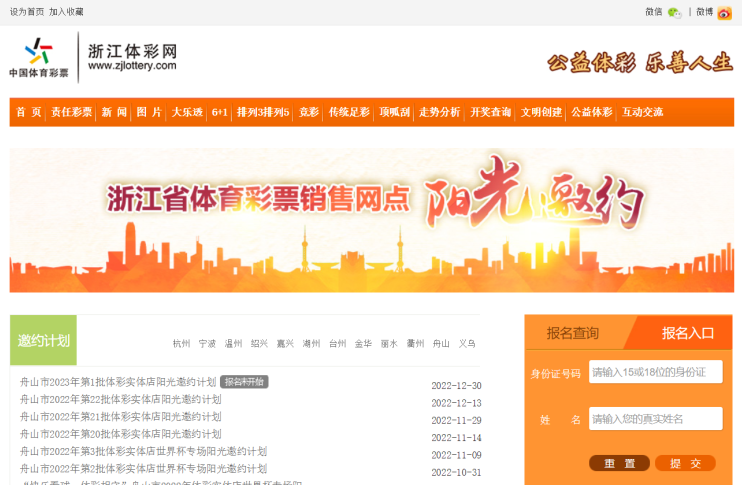The image size is (742, 485).
Task: Click the WeChat icon in top bar
Action: [674, 13]
